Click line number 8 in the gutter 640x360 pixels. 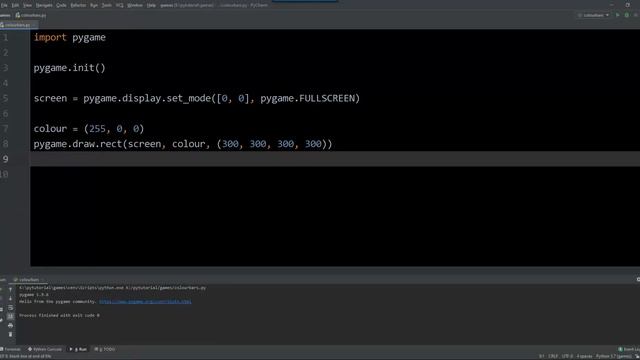5,144
